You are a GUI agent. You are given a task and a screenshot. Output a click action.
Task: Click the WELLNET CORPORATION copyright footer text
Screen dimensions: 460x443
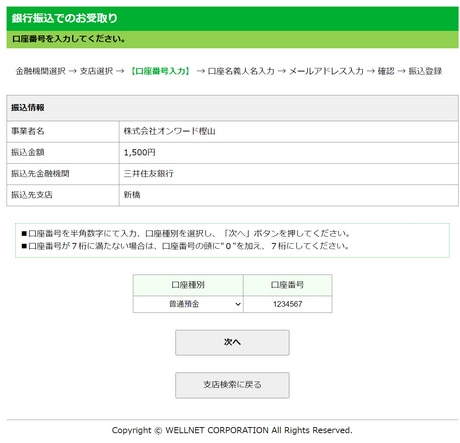click(x=232, y=430)
